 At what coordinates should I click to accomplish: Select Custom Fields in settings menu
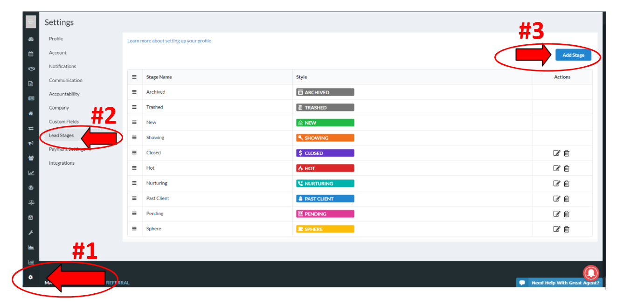click(64, 122)
